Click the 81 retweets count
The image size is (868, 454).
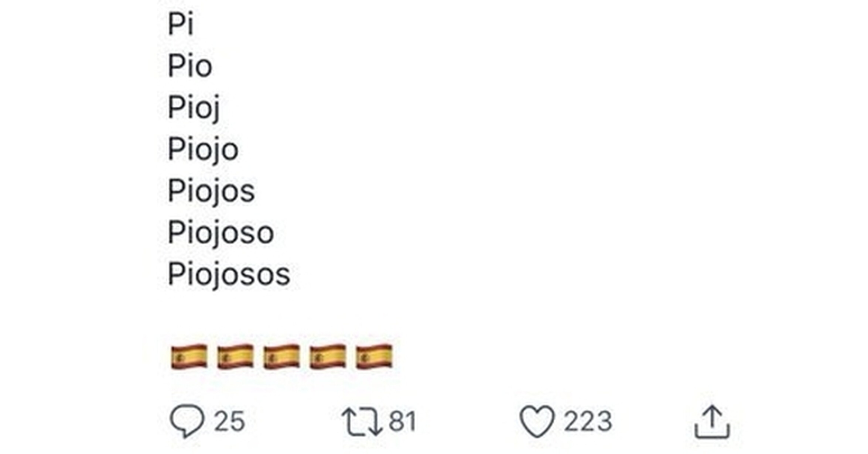tap(403, 421)
